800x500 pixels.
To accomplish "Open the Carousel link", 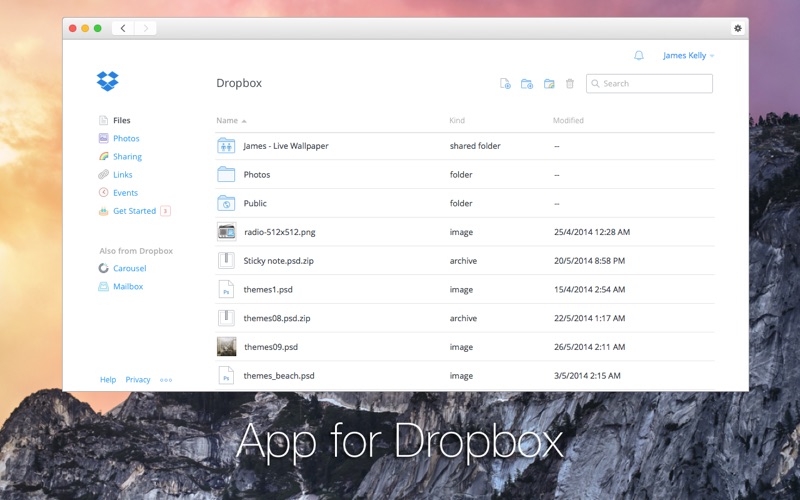I will pos(129,268).
